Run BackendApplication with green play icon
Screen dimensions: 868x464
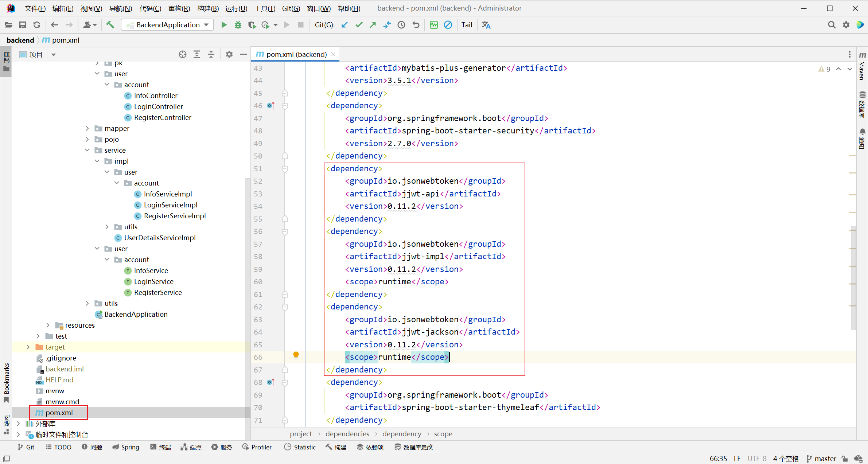pos(224,25)
